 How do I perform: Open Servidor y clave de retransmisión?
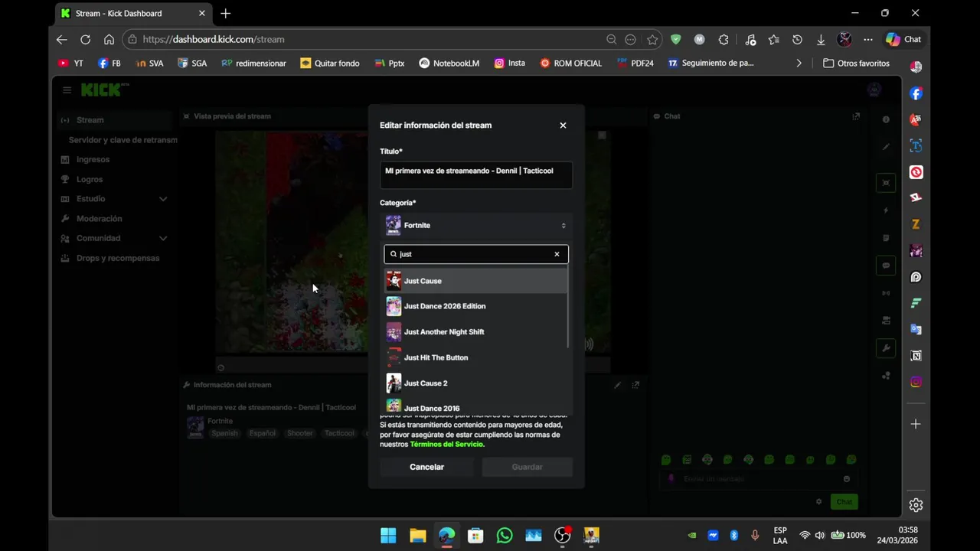click(x=122, y=140)
